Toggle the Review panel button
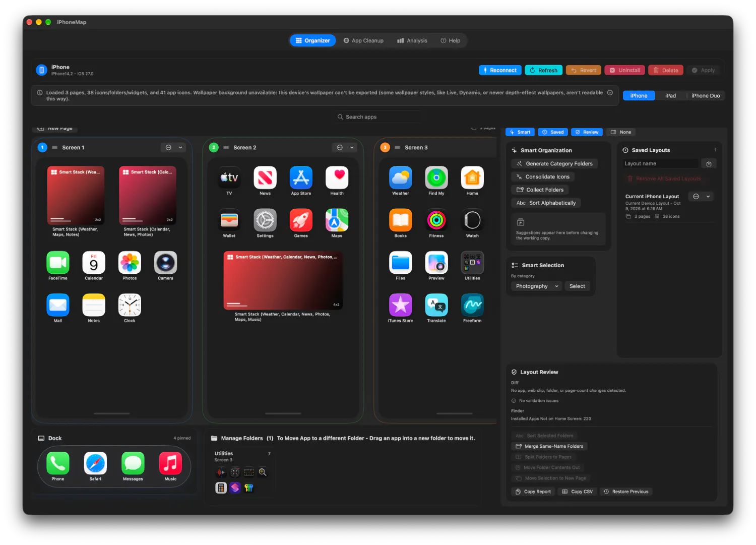 click(x=587, y=132)
